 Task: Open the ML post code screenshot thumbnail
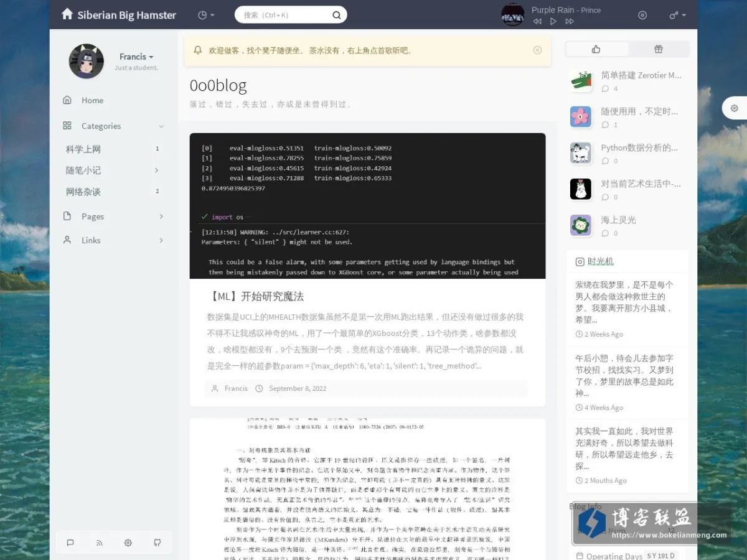(367, 206)
